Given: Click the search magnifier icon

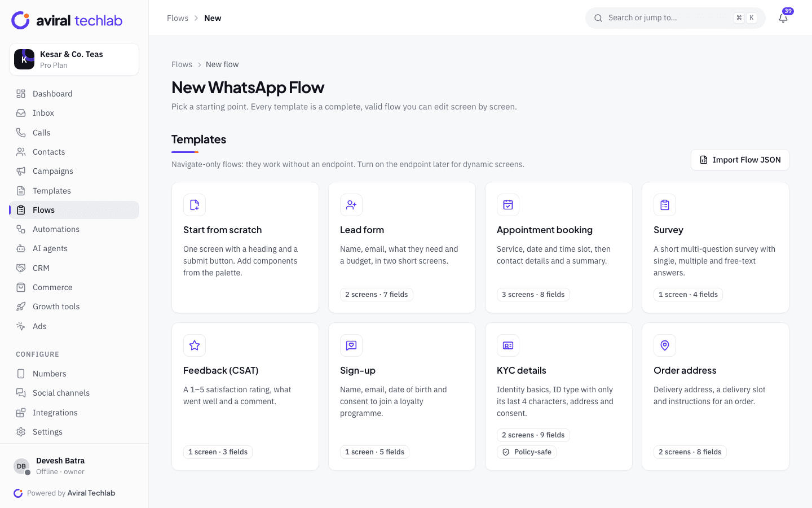Looking at the screenshot, I should (x=598, y=18).
